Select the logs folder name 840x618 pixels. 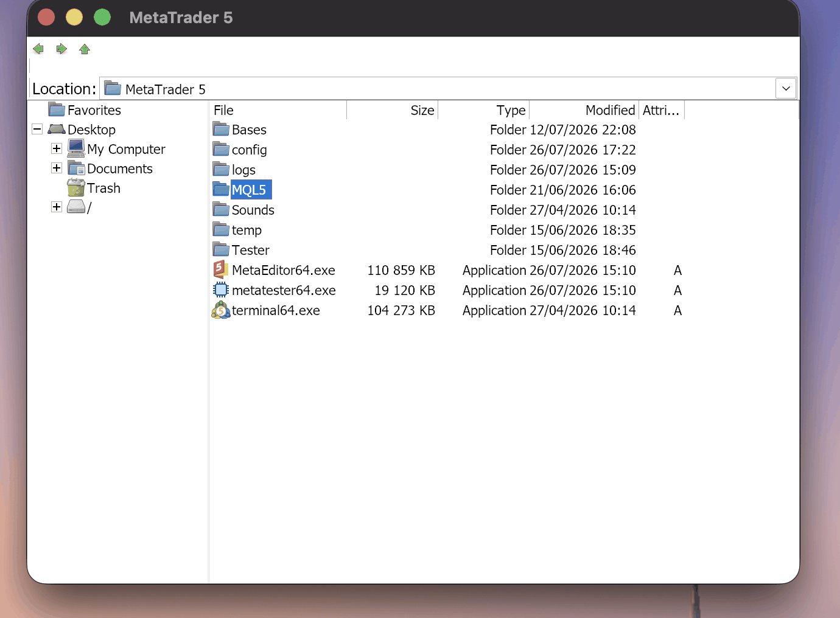[243, 170]
